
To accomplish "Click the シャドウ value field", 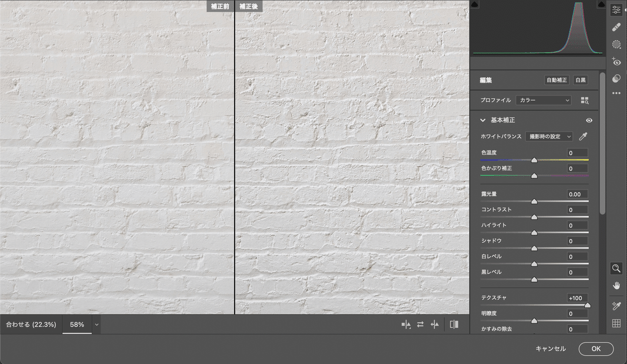I will coord(577,241).
